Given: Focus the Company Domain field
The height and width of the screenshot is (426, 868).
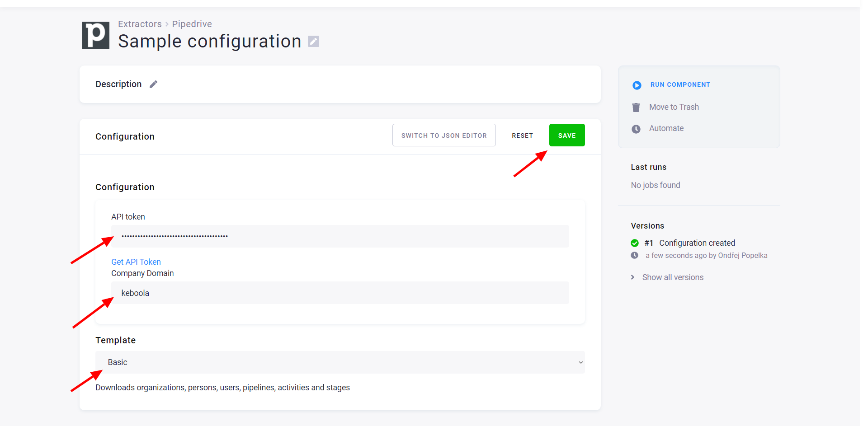Looking at the screenshot, I should (x=340, y=293).
